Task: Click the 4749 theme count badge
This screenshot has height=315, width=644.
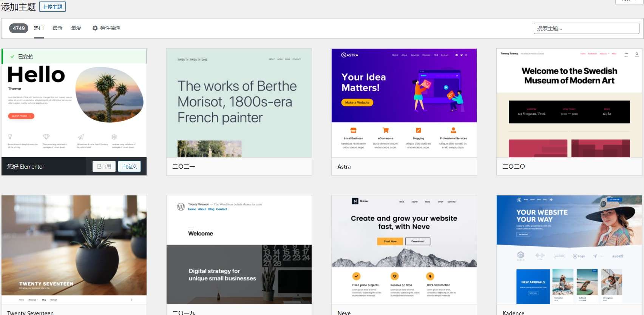Action: [x=19, y=28]
